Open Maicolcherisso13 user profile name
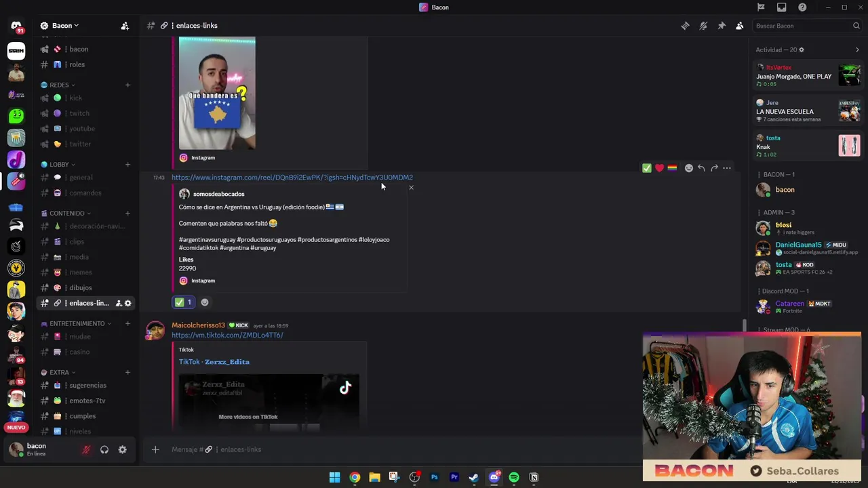Image resolution: width=868 pixels, height=488 pixels. (198, 325)
